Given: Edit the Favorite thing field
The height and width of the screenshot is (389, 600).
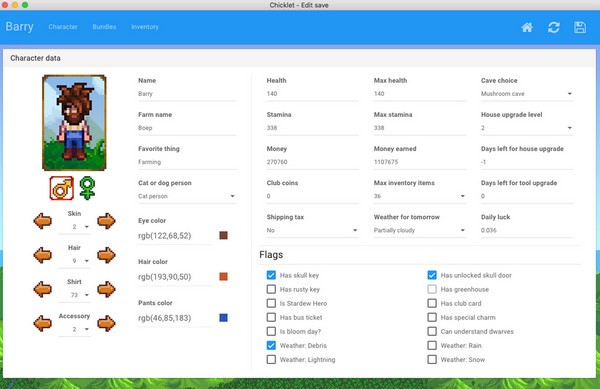Looking at the screenshot, I should point(187,162).
